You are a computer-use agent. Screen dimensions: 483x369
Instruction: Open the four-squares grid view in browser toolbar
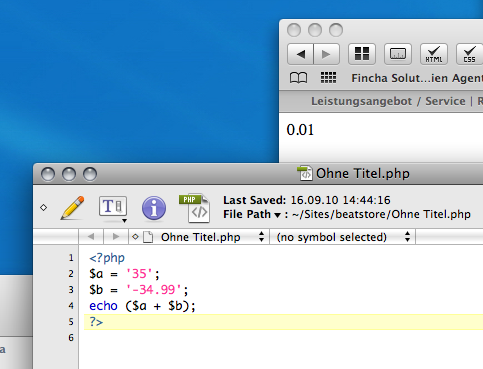pos(362,54)
